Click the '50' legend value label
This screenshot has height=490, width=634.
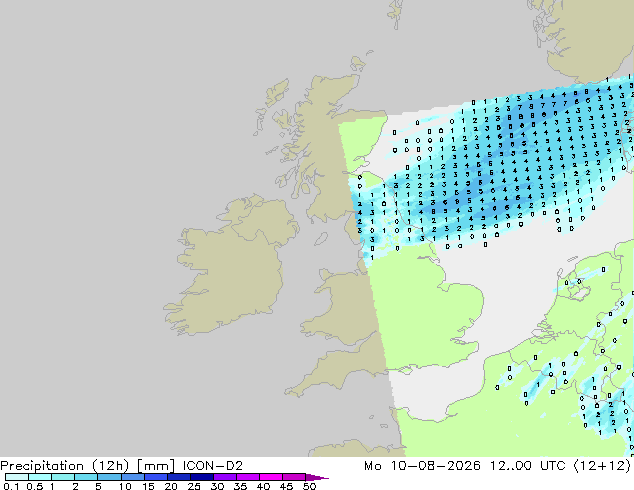pos(309,486)
